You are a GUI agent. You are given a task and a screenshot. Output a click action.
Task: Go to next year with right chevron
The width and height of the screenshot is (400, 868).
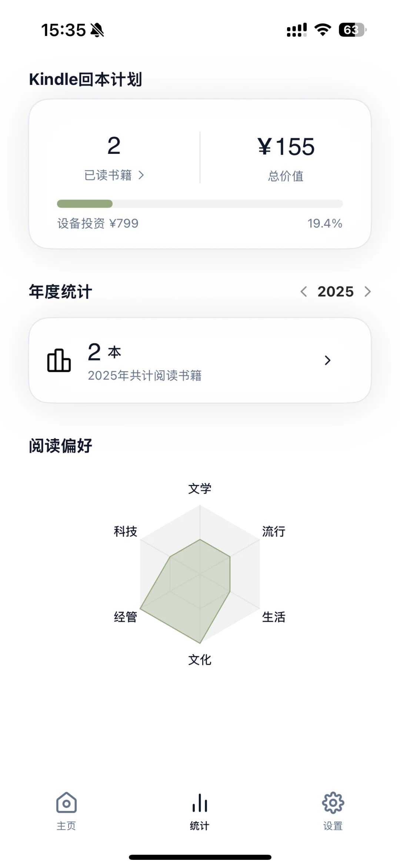point(367,291)
